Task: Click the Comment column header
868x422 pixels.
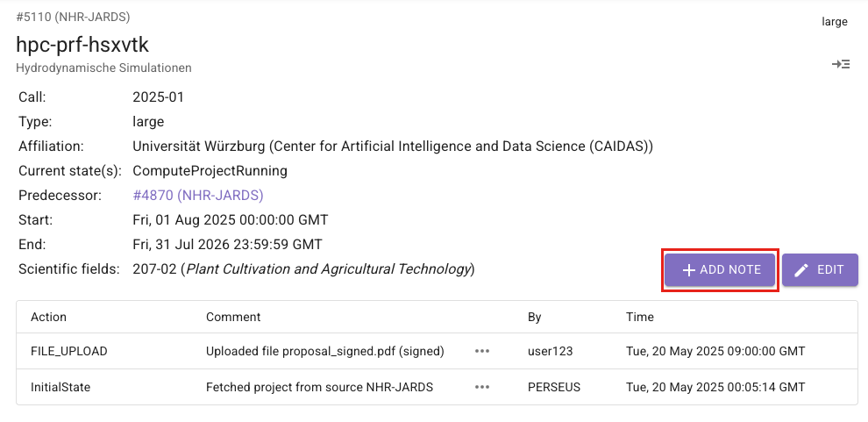Action: 233,317
